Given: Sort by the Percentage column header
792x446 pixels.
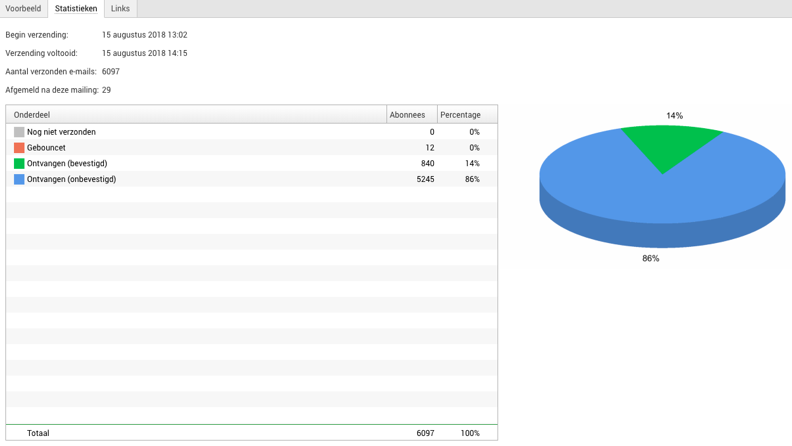Looking at the screenshot, I should click(466, 115).
